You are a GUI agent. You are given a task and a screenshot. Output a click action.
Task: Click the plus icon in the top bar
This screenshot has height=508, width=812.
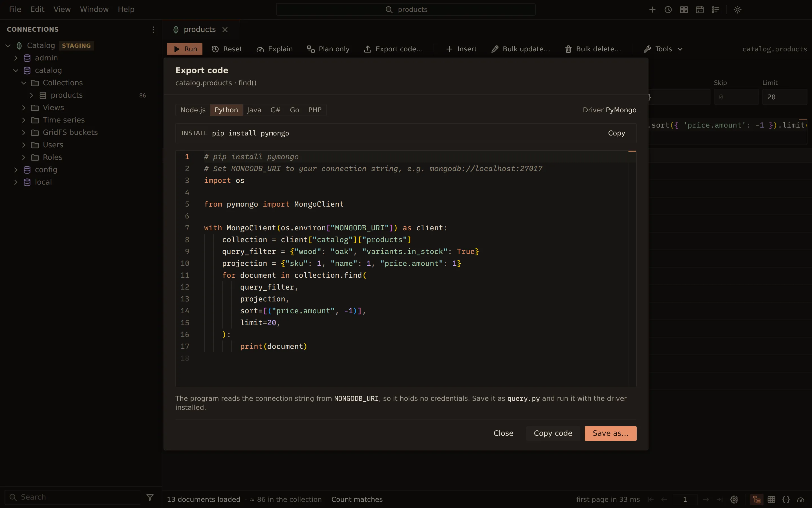pyautogui.click(x=652, y=10)
